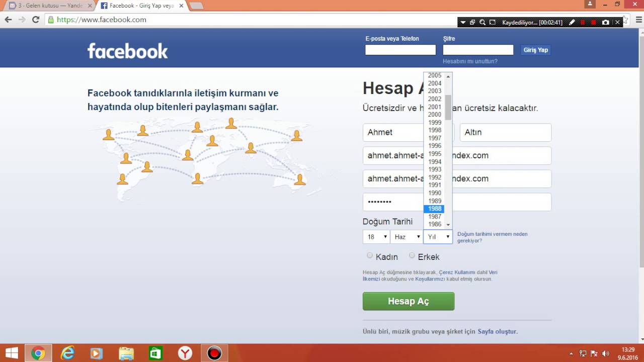Click the Sayfa oluştur link
This screenshot has width=644, height=362.
[498, 331]
